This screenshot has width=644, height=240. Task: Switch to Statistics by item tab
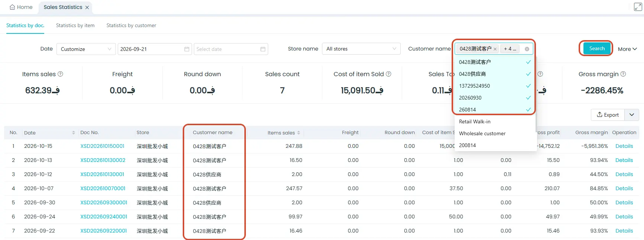tap(75, 25)
